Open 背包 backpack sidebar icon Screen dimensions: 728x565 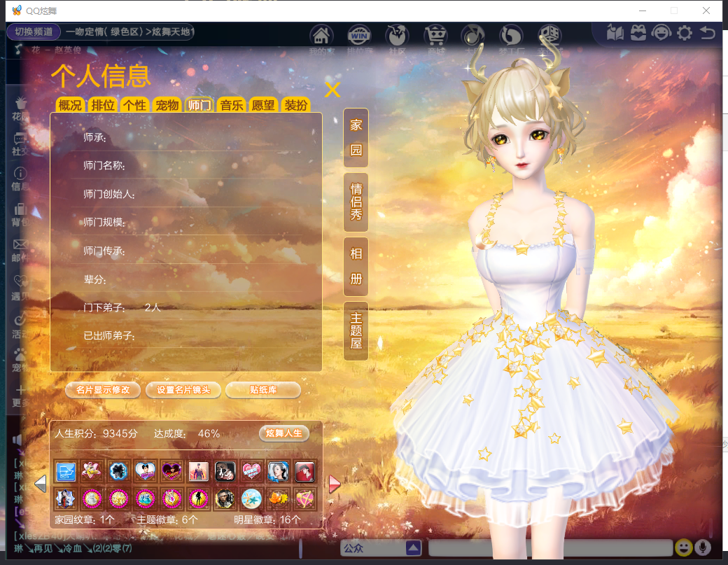[x=20, y=214]
